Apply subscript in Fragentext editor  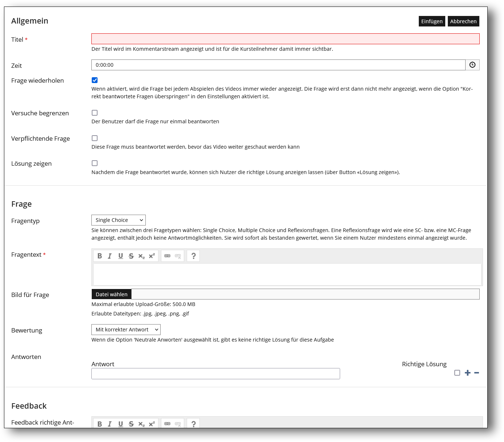coord(142,256)
